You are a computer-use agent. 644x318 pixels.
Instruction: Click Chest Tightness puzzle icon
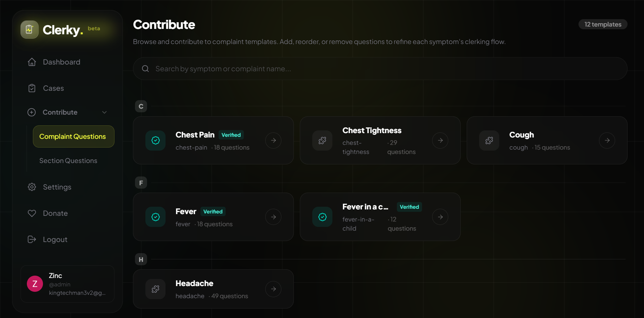(322, 140)
